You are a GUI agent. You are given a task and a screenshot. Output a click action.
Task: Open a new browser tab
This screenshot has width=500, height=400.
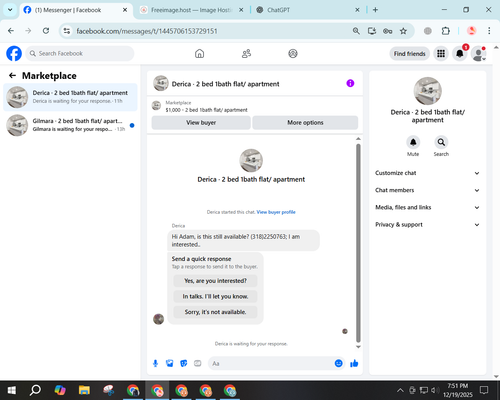375,10
